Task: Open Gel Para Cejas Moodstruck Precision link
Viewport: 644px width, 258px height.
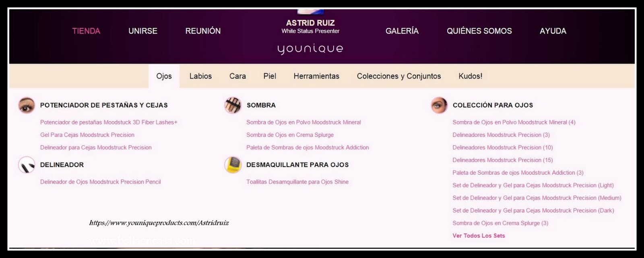Action: pos(87,135)
